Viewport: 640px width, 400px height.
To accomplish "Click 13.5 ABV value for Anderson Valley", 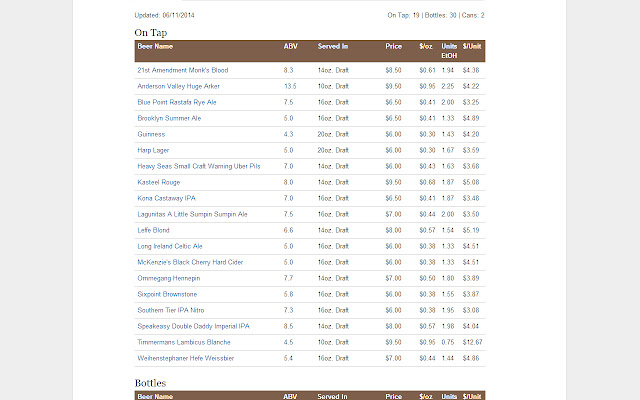I will pos(290,86).
